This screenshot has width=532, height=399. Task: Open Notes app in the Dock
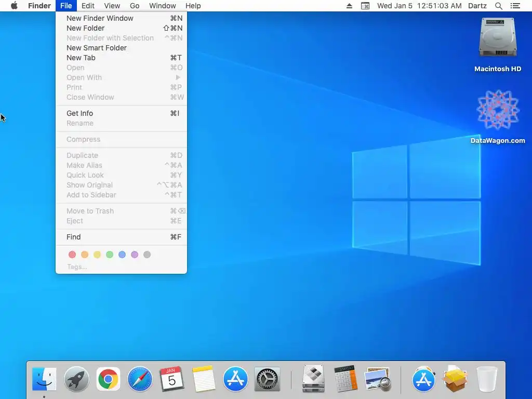coord(204,379)
